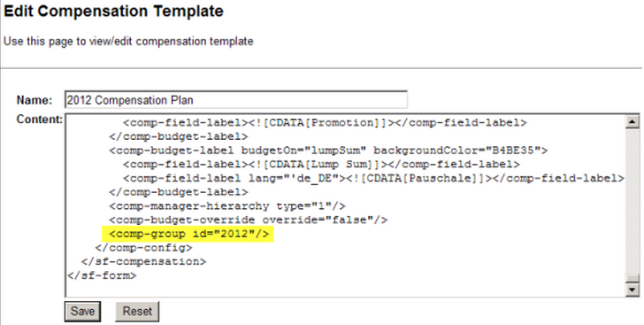The image size is (644, 325).
Task: Click the Content: label
Action: (40, 120)
